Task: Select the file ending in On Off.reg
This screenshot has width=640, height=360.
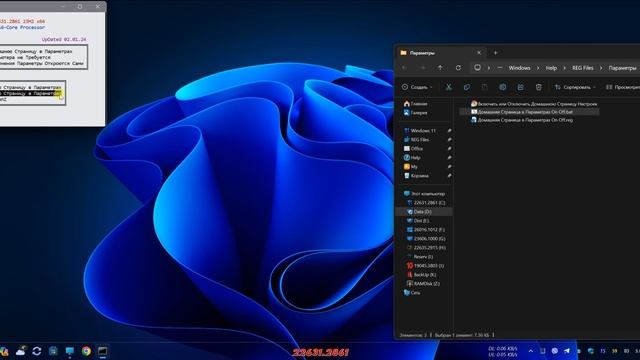Action: point(522,120)
